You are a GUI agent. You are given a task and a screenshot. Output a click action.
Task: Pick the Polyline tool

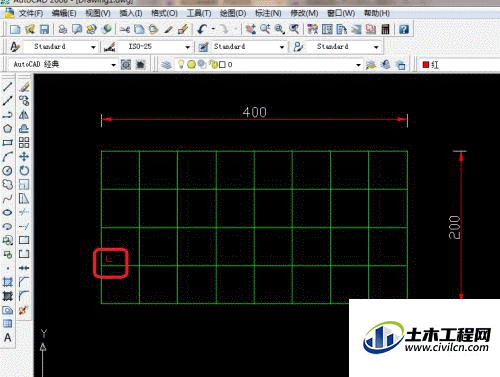tap(8, 115)
